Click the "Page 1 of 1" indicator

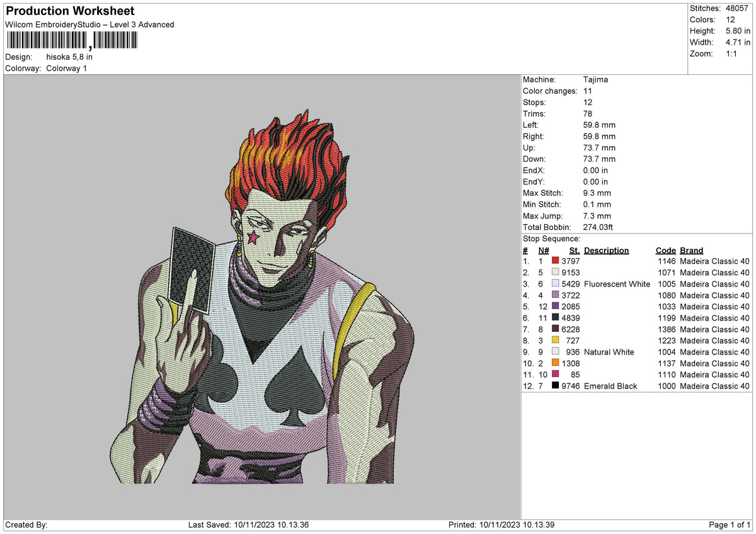point(730,525)
